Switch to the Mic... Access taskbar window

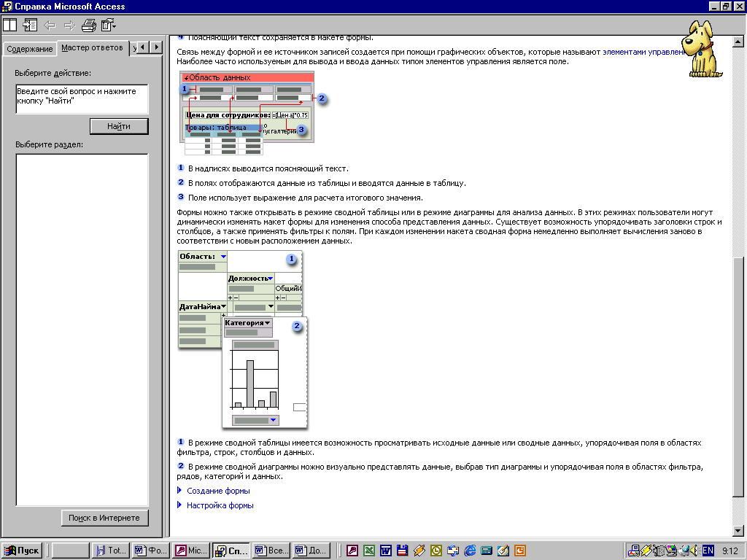(x=191, y=551)
